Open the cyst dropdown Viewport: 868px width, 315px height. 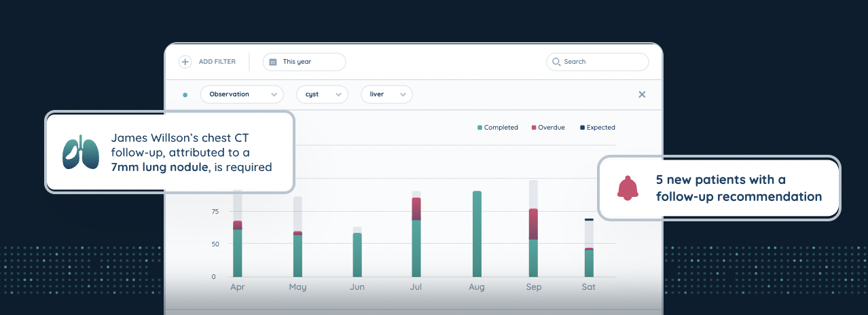[x=322, y=94]
